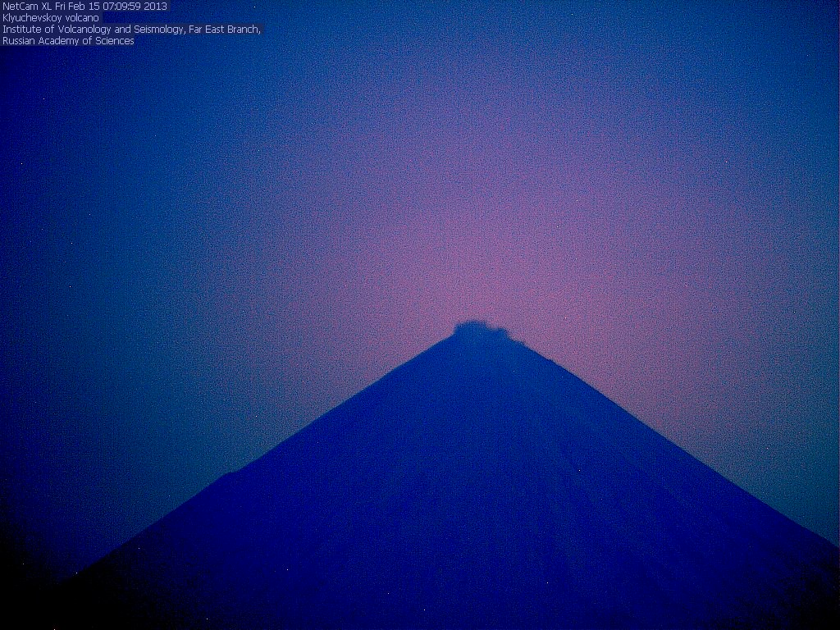Click the 'Russian Academy of Sciences' text
Viewport: 840px width, 630px height.
[68, 41]
